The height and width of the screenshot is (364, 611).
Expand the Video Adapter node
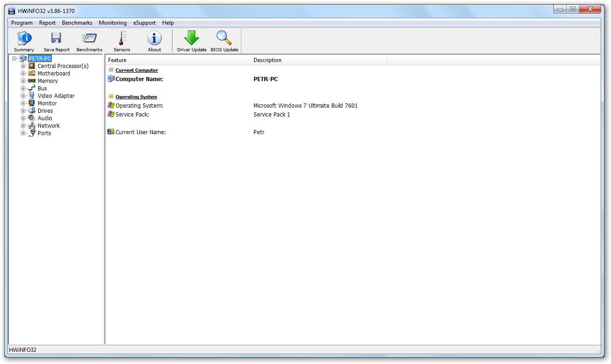(23, 96)
